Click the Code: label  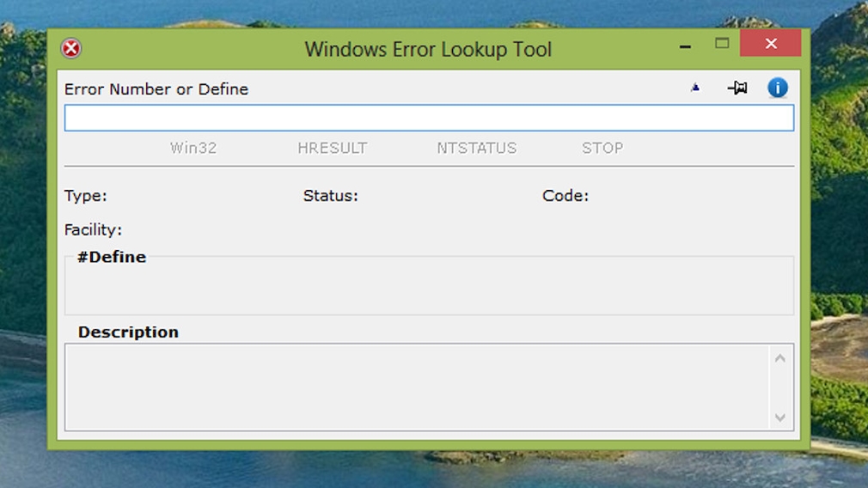[x=565, y=196]
